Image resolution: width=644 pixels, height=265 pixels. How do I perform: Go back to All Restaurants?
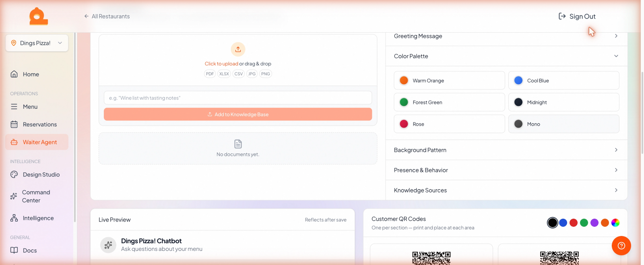tap(107, 16)
